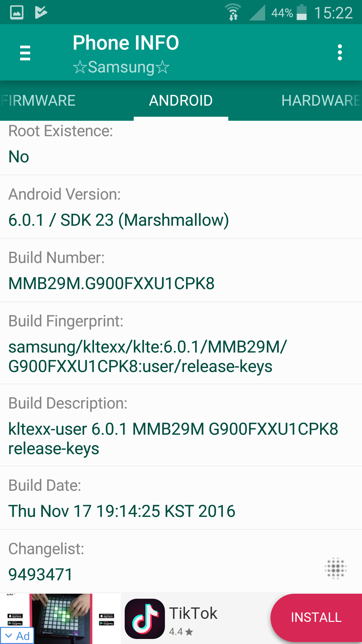The width and height of the screenshot is (362, 644).
Task: Tap the dotted floating icon near Changelist
Action: coord(336,568)
